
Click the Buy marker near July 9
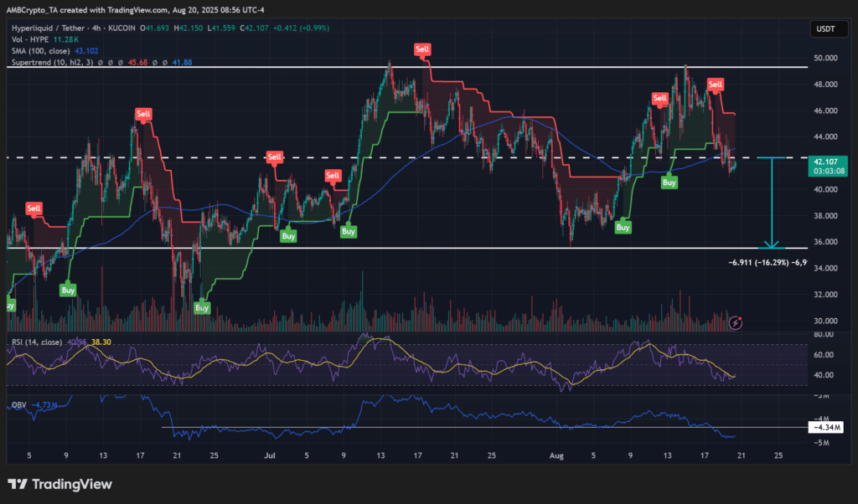point(349,230)
